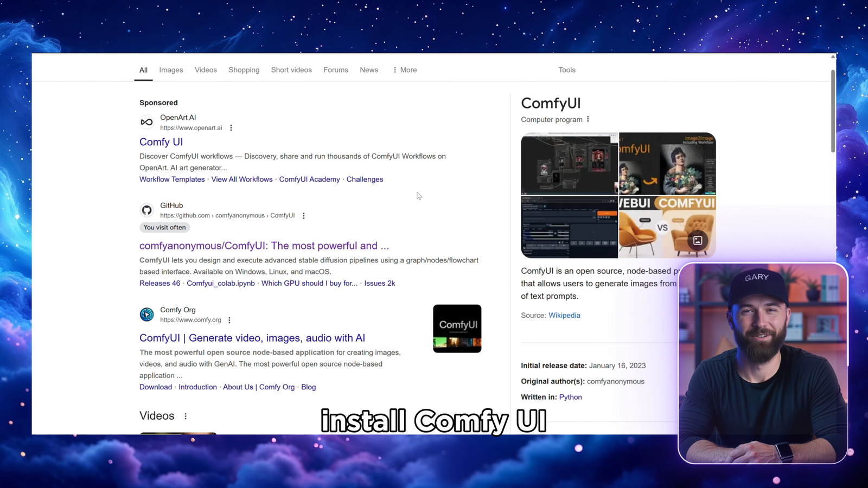Click the scrollbar up arrow
Image resolution: width=868 pixels, height=488 pixels.
[x=833, y=56]
